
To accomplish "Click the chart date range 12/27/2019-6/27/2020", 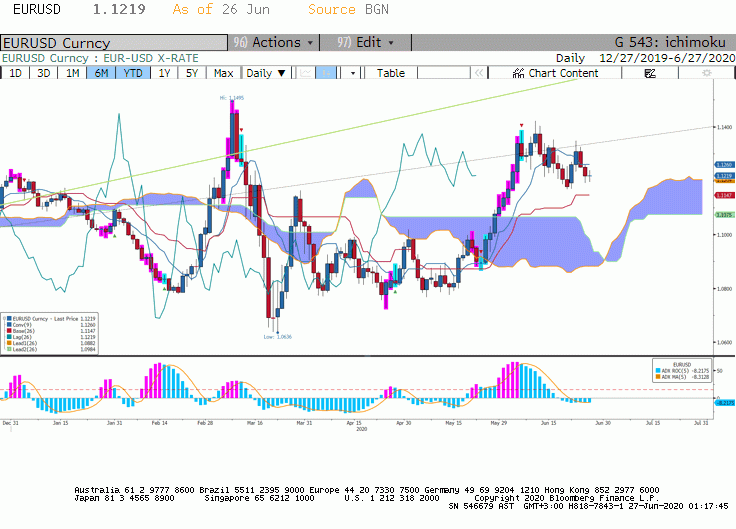I will point(667,58).
